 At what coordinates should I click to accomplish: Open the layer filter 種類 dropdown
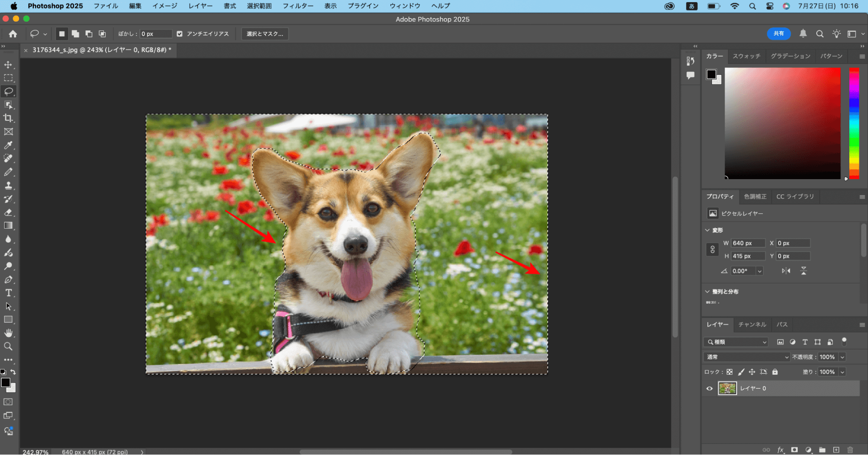[x=736, y=342]
